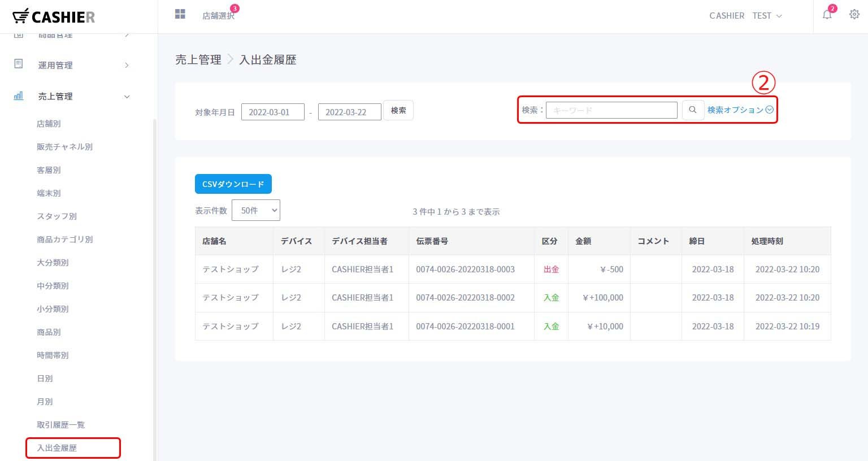Select 月別 in the sidebar
868x461 pixels.
(45, 402)
